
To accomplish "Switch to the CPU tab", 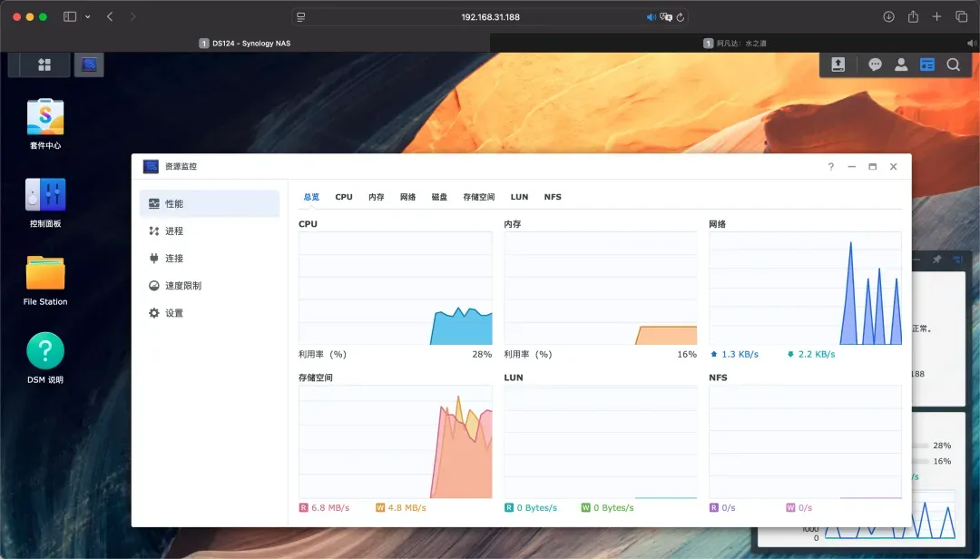I will (x=344, y=197).
